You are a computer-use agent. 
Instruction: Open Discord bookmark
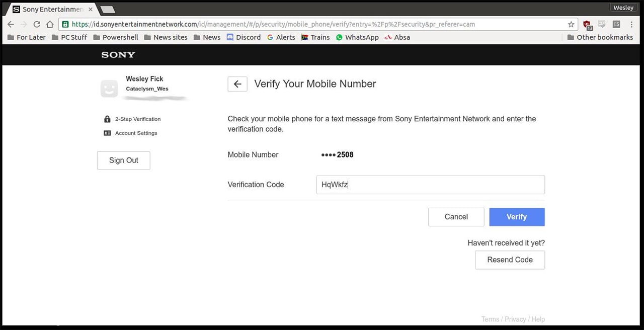click(x=244, y=37)
